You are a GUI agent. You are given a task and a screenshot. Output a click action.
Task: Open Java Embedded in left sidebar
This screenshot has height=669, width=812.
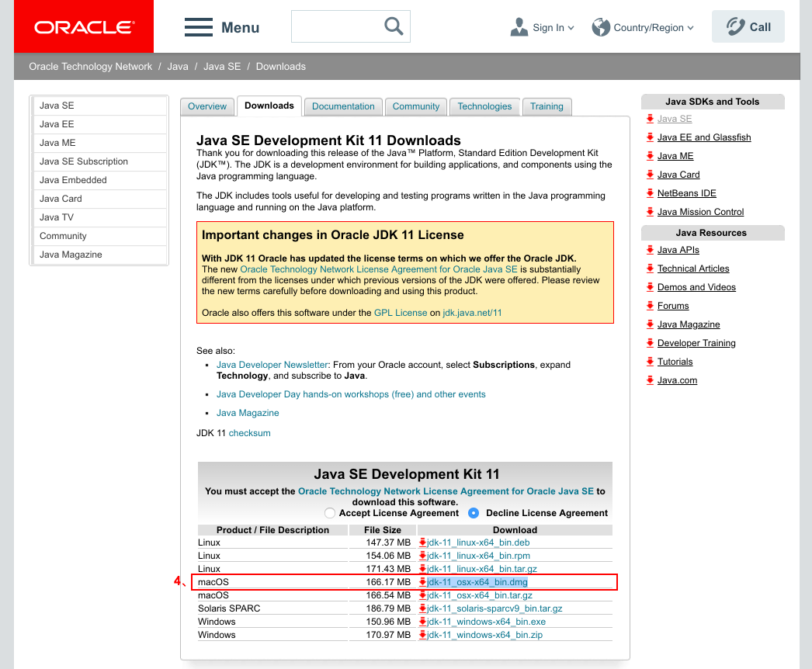coord(100,180)
